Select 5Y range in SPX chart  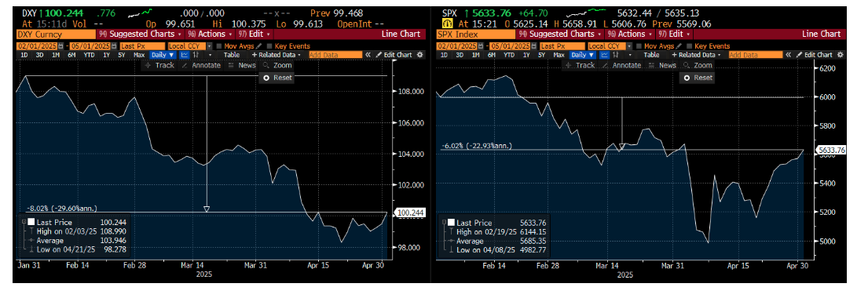(541, 55)
